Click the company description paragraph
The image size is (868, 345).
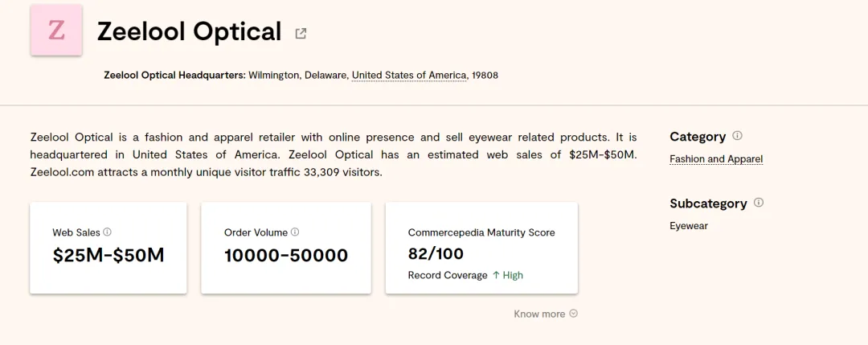[333, 154]
